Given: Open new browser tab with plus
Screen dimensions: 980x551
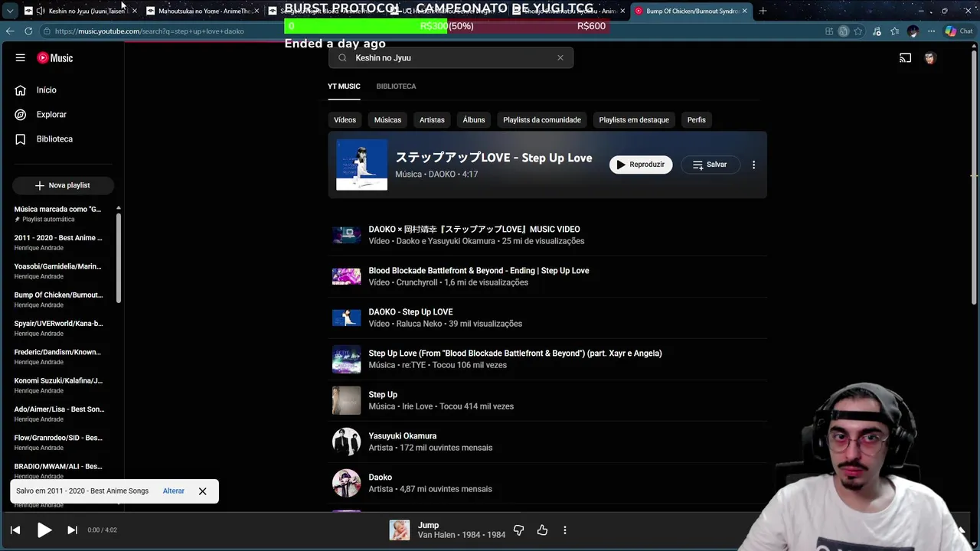Looking at the screenshot, I should 763,11.
